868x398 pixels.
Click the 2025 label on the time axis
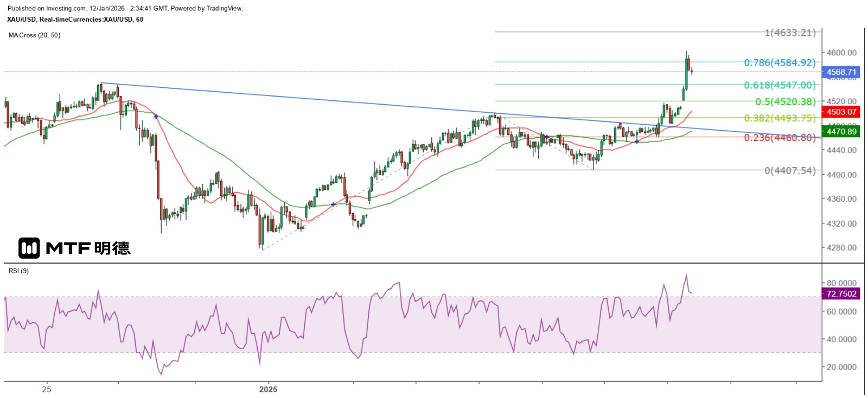(x=268, y=389)
